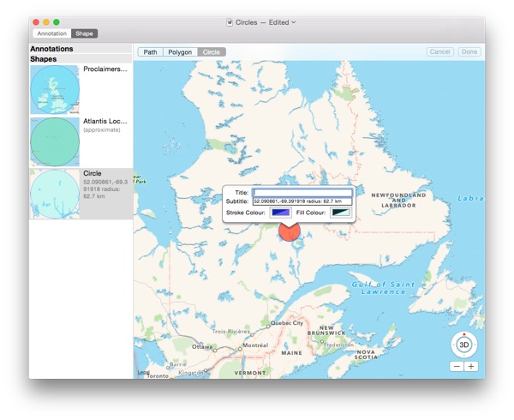
Task: Open the Stroke Colour well
Action: coord(282,212)
